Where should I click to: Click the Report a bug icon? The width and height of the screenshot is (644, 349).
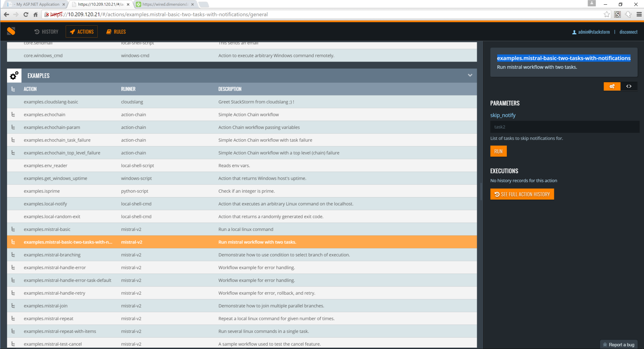click(x=604, y=344)
